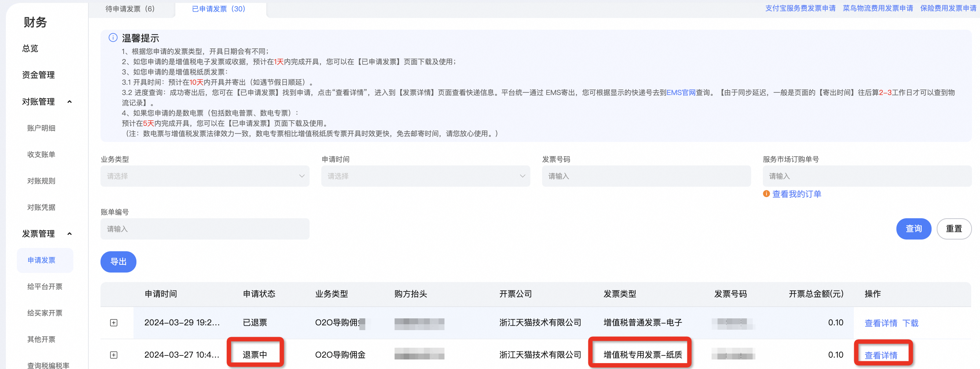Click the 发票类型 column header
Image resolution: width=980 pixels, height=369 pixels.
click(620, 294)
